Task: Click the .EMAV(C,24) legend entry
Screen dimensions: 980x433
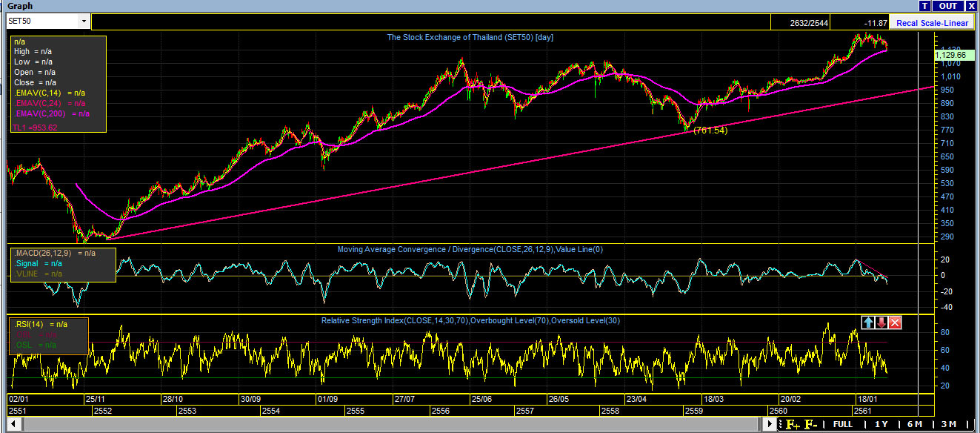Action: 50,103
